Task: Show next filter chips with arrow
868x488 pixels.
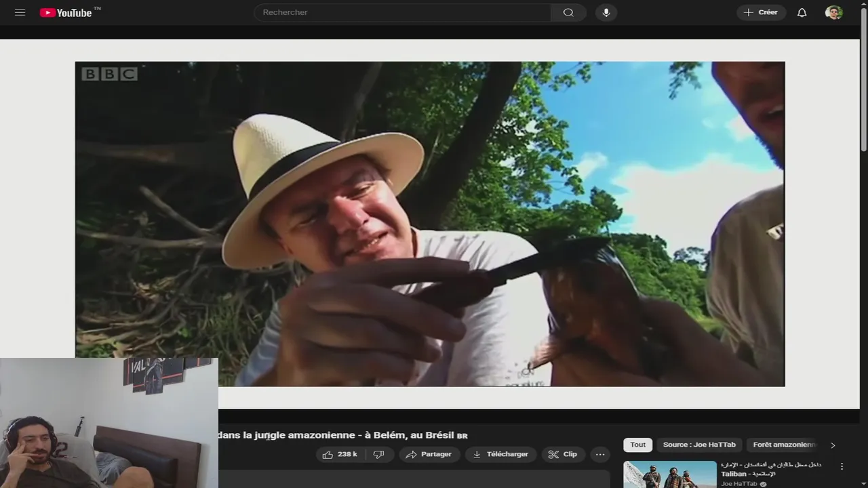Action: [x=833, y=445]
